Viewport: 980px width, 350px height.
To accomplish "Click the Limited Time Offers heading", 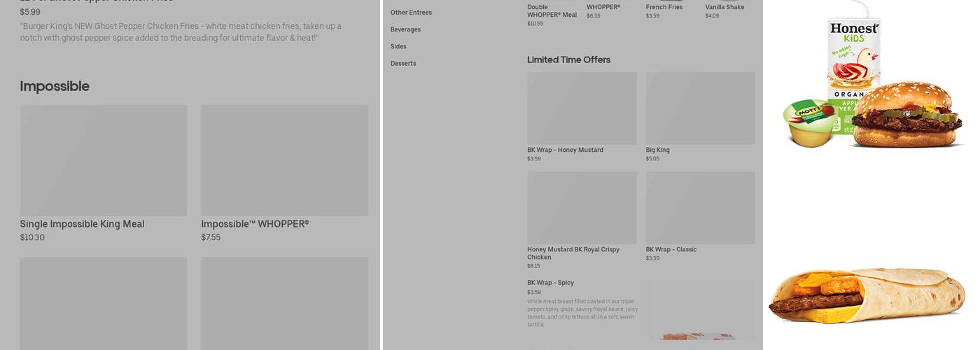I will point(568,59).
